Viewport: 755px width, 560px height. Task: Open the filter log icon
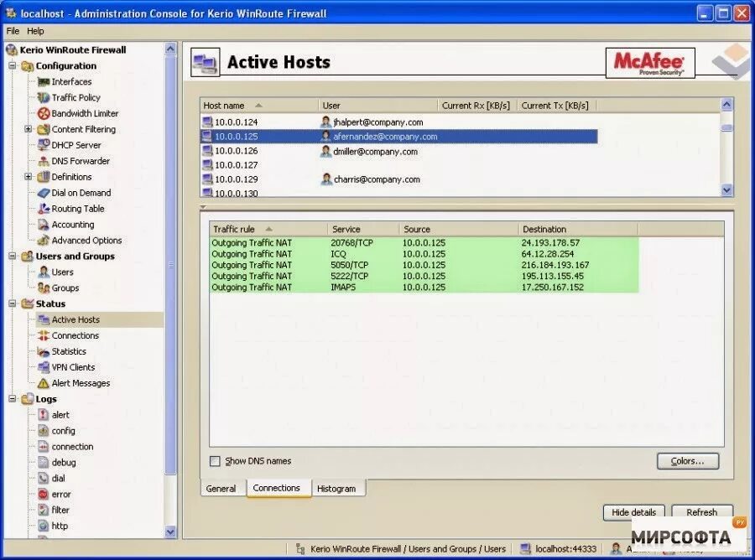44,511
